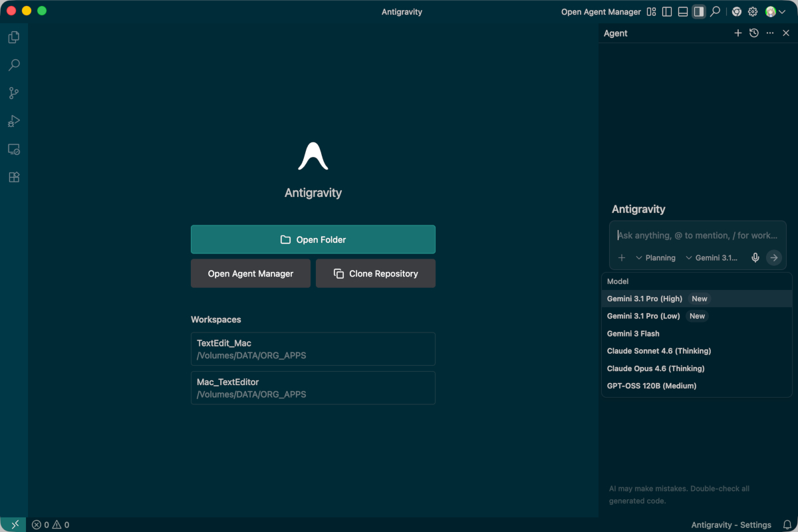Open the Run and Debug view
Screen dimensions: 798x532
click(13, 121)
